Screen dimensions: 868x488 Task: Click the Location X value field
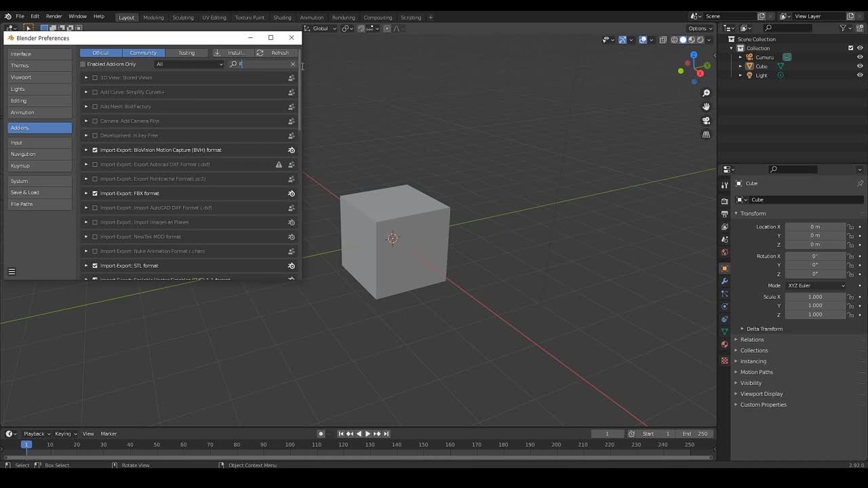816,226
